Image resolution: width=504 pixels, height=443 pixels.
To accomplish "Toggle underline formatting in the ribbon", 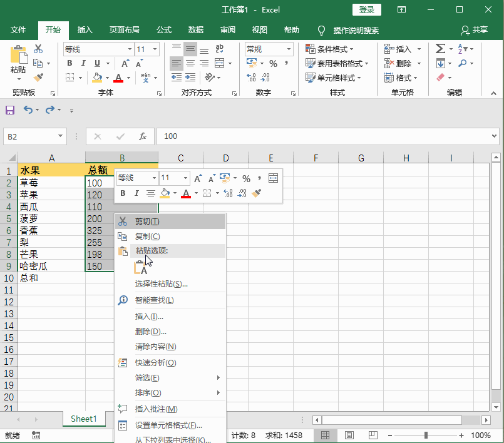I will [x=97, y=63].
